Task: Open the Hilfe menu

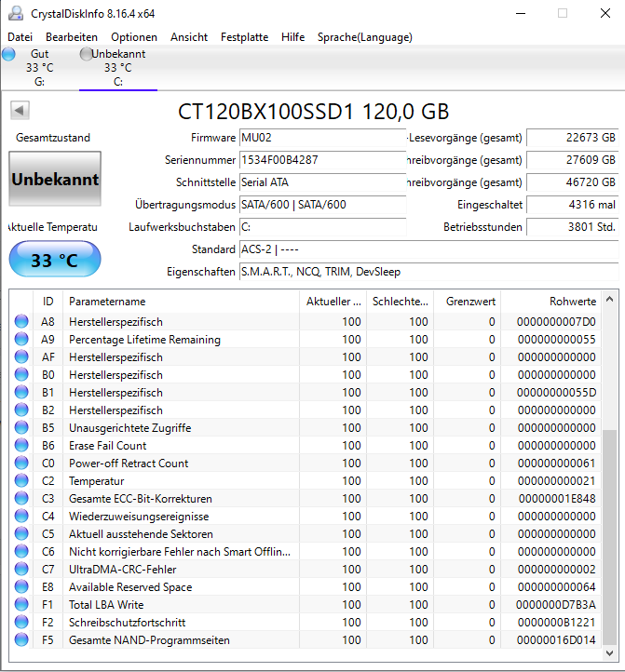Action: click(x=293, y=37)
